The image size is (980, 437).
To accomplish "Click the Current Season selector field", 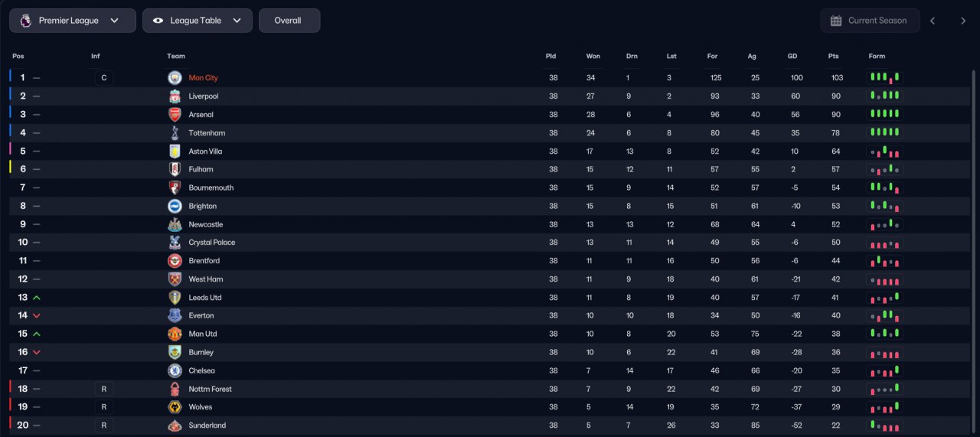I will (x=871, y=21).
